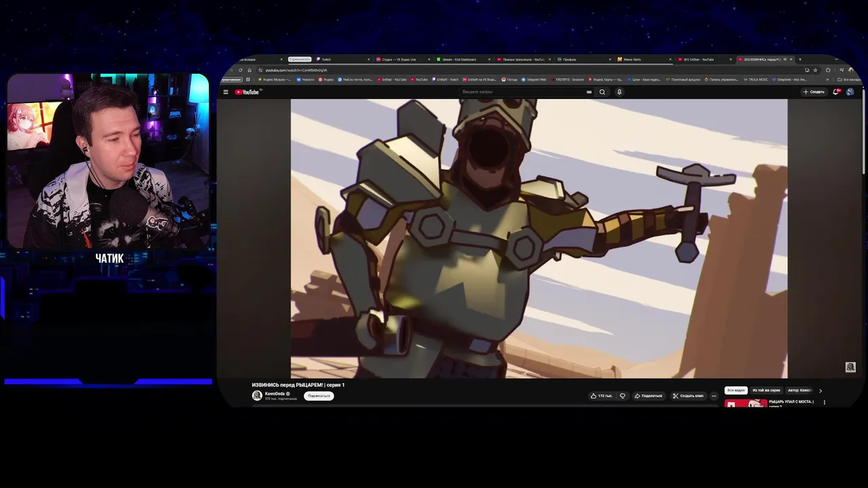Open the 'Telegram Web' bookmark
This screenshot has width=868, height=488.
coord(534,79)
